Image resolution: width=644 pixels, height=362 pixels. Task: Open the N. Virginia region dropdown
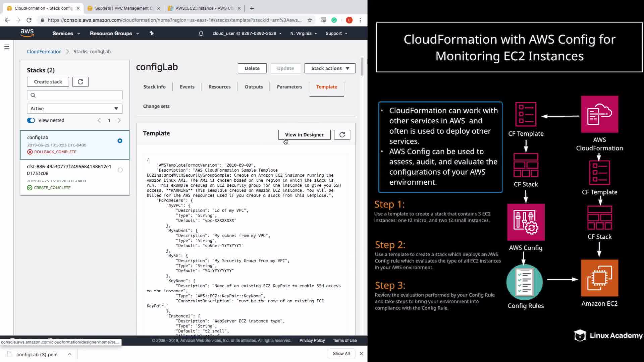tap(303, 34)
